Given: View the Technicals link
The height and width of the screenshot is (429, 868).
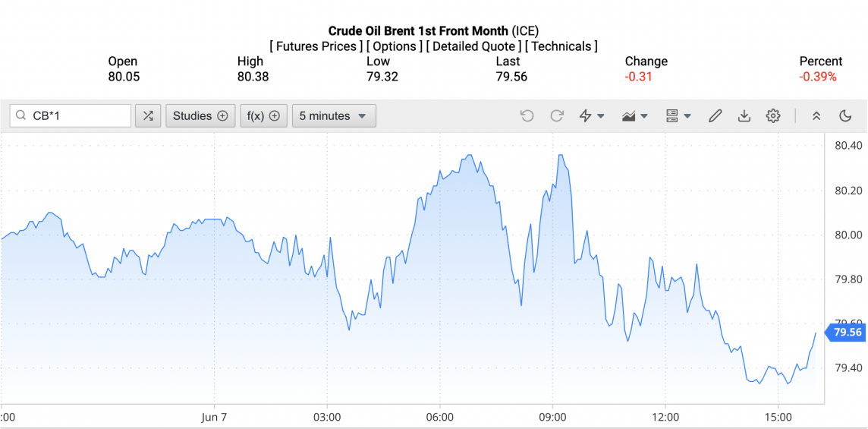Looking at the screenshot, I should click(x=561, y=46).
